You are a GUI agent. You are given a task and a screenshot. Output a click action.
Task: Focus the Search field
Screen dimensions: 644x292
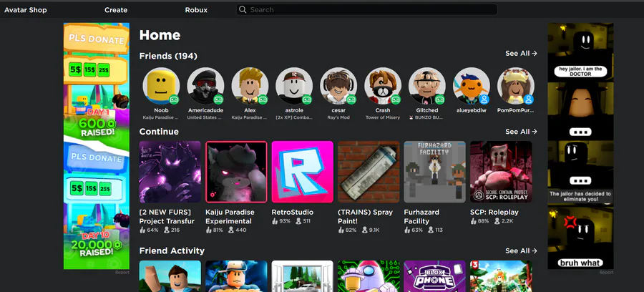point(367,9)
